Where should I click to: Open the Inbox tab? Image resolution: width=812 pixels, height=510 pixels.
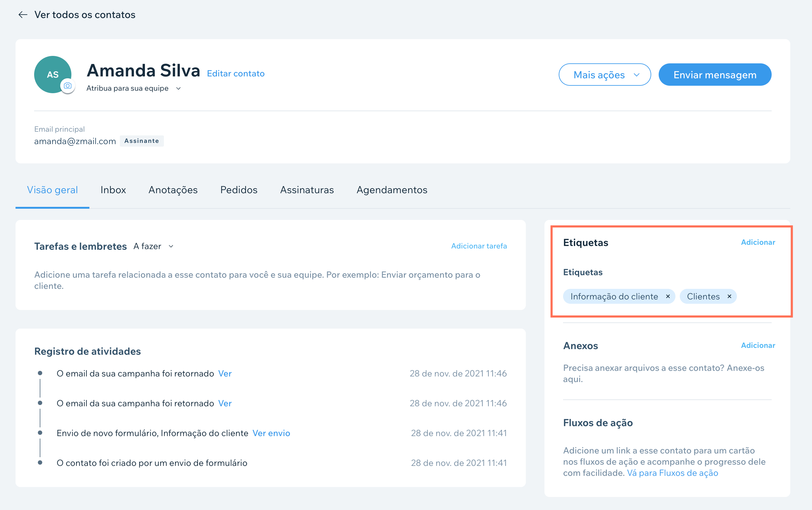113,190
